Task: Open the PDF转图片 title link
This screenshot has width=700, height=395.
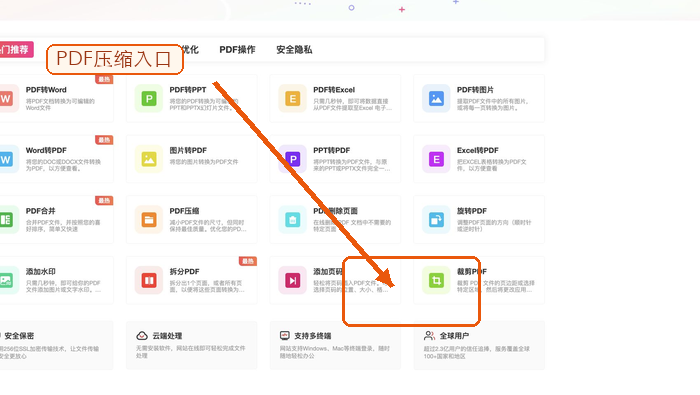Action: (475, 90)
